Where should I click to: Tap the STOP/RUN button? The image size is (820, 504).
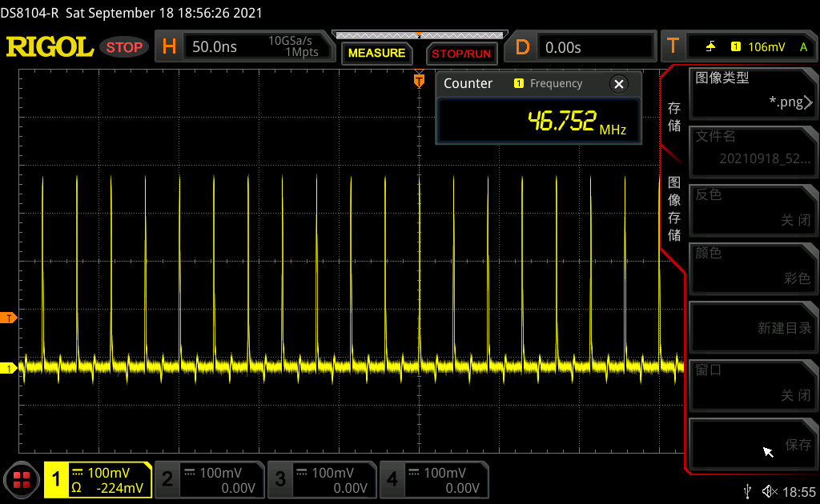(x=461, y=54)
